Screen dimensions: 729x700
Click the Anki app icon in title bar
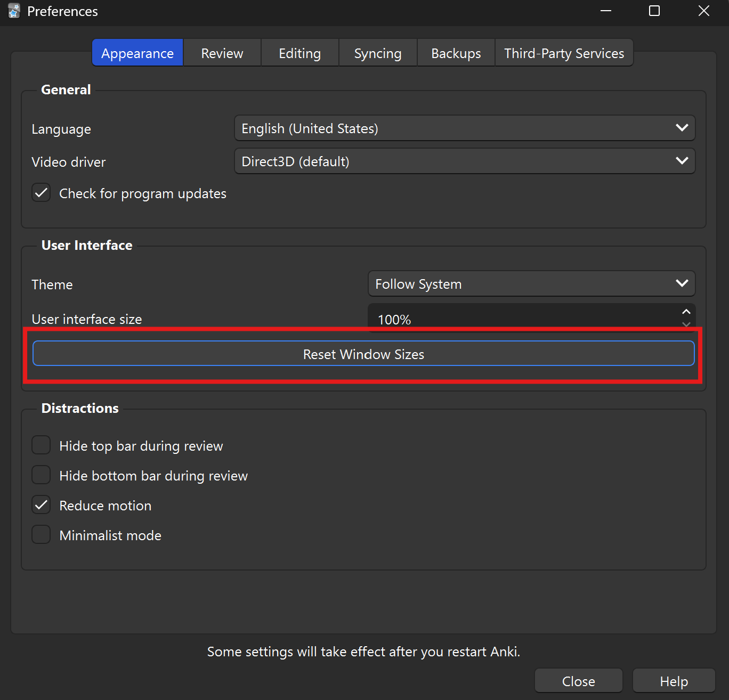tap(14, 11)
